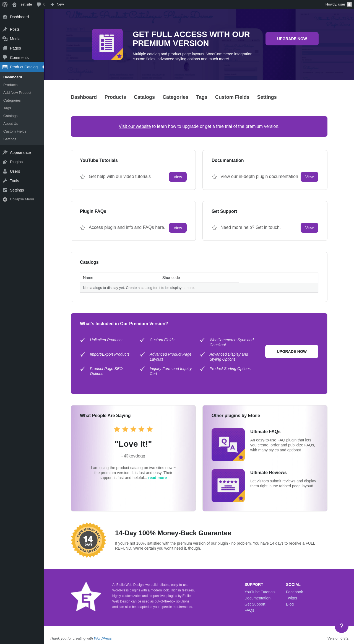The height and width of the screenshot is (644, 354).
Task: Open footer YouTube Tutorials link
Action: tap(260, 592)
